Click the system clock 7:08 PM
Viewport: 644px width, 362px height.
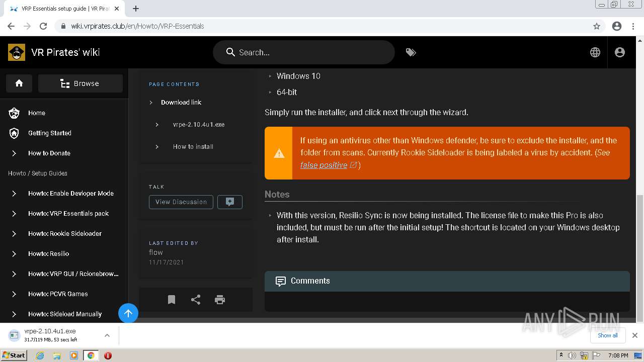(618, 355)
